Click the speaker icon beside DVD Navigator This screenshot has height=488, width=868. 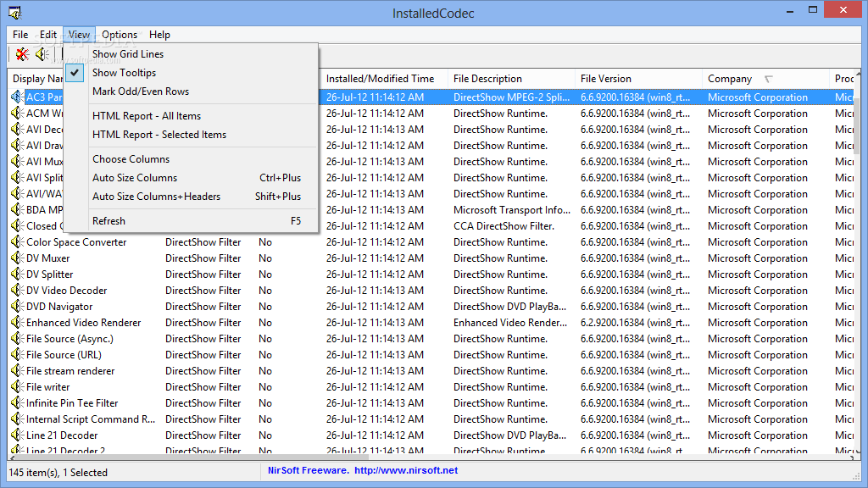point(17,307)
